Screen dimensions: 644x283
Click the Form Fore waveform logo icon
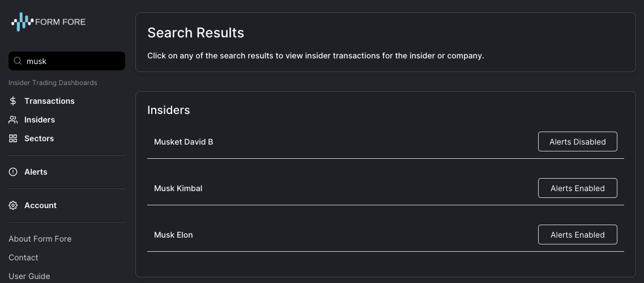click(22, 22)
